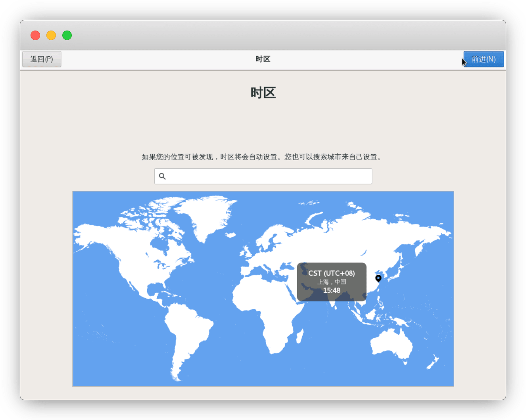Click the CST (UTC+08) time zone popup
This screenshot has width=526, height=420.
[331, 282]
